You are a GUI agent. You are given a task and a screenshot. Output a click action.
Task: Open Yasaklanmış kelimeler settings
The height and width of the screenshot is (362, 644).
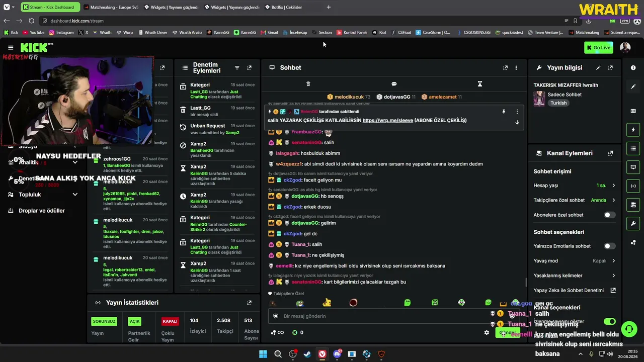click(x=575, y=276)
